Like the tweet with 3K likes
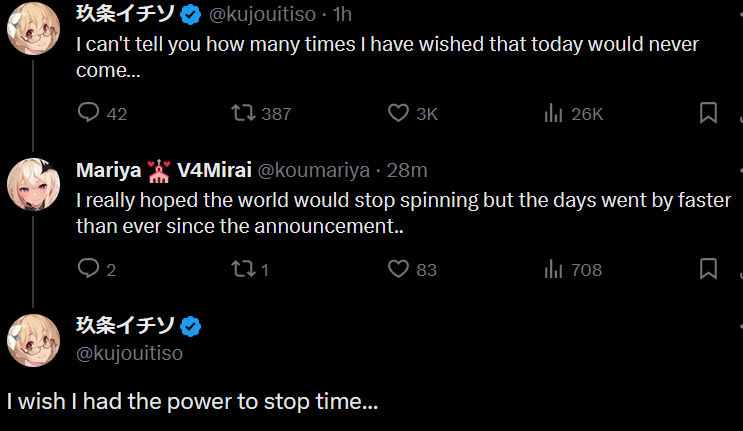743x431 pixels. point(399,113)
